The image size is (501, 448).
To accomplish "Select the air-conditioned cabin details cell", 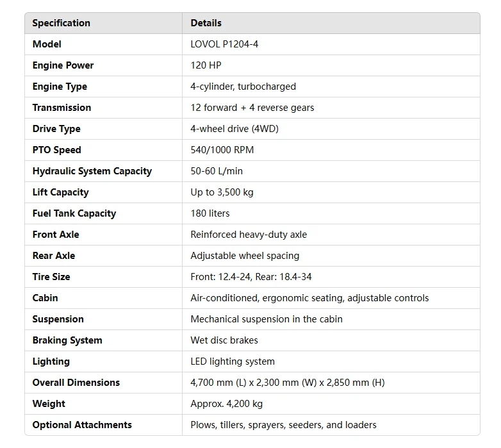I will pos(309,298).
